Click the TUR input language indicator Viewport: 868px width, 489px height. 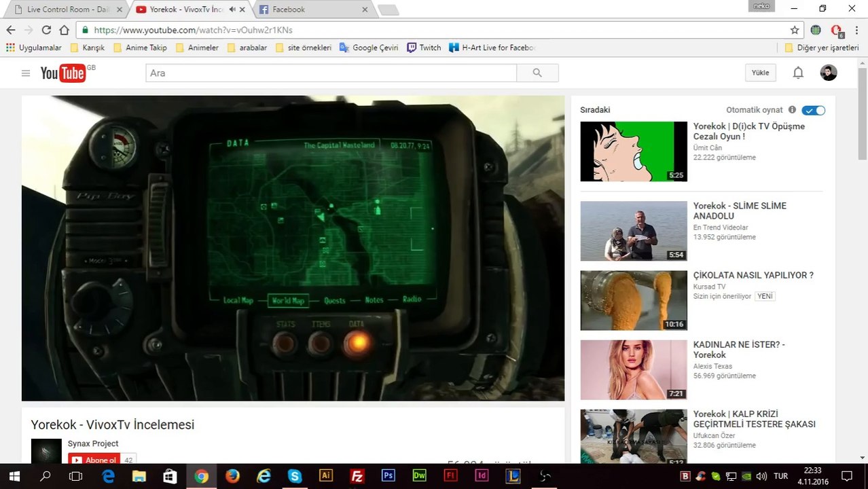[x=781, y=476]
